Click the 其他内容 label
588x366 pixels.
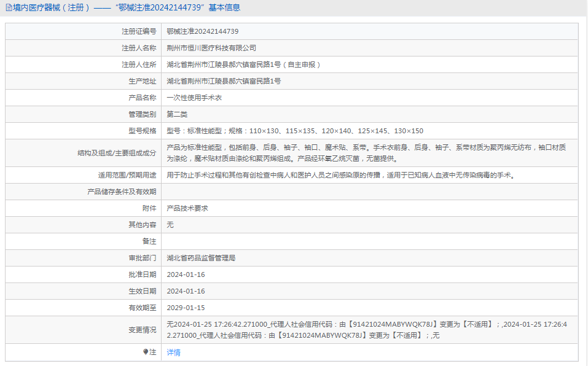point(142,225)
